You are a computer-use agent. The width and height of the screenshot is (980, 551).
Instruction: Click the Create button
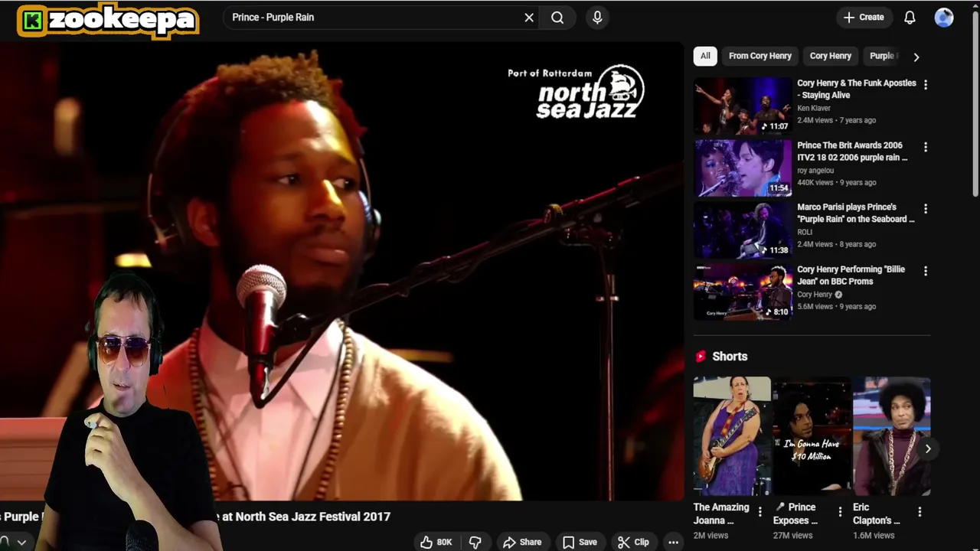864,18
